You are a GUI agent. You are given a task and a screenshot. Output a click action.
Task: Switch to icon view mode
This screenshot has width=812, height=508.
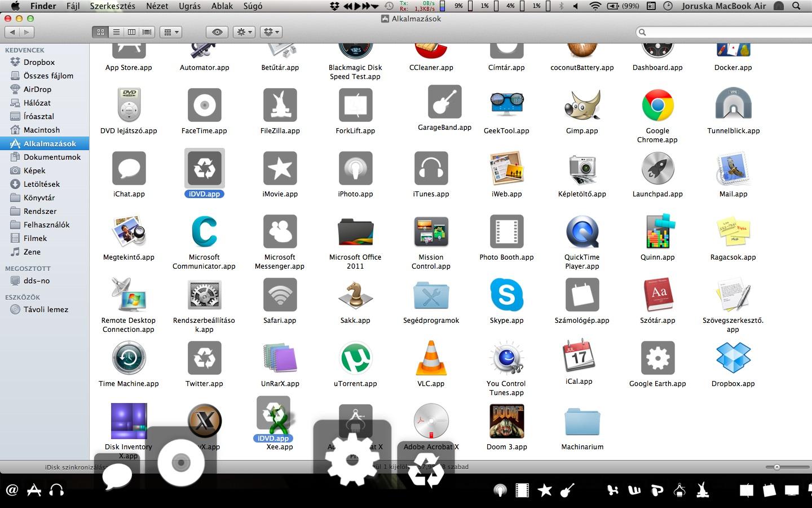pyautogui.click(x=100, y=32)
